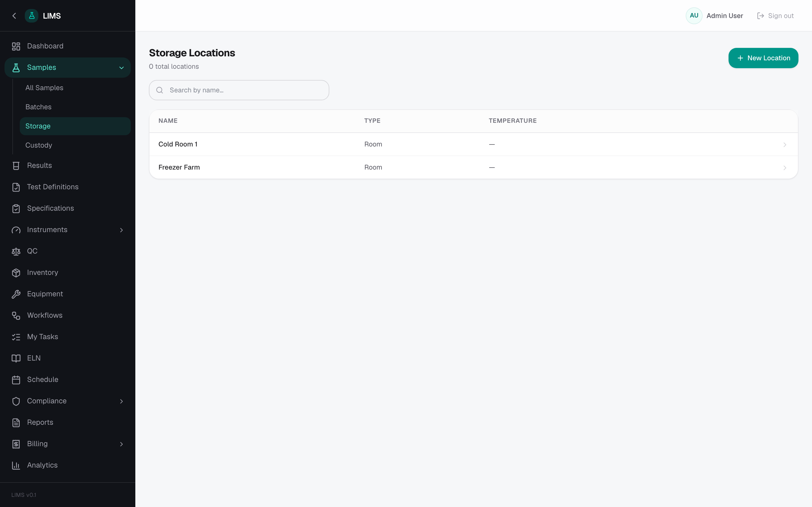
Task: Collapse the Samples menu section
Action: coord(122,68)
